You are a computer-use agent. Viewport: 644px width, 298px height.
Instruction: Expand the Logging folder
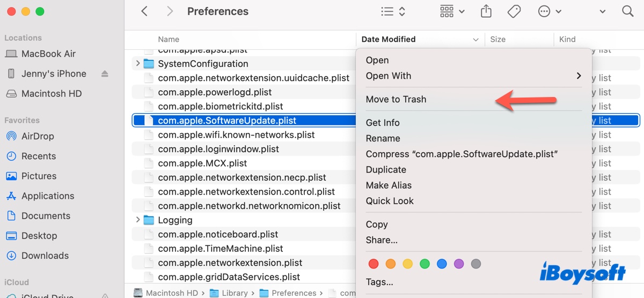[137, 220]
